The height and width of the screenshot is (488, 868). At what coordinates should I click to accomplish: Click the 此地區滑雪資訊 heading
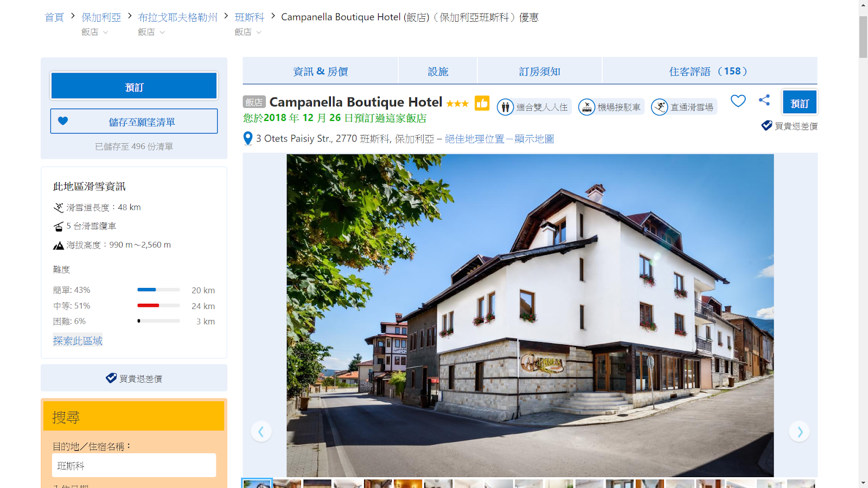[90, 187]
